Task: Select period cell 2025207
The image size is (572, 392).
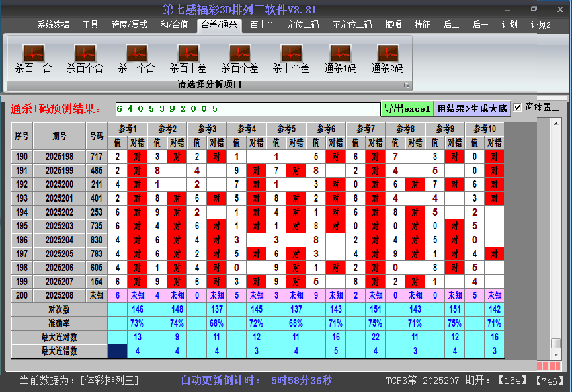Action: coord(60,282)
